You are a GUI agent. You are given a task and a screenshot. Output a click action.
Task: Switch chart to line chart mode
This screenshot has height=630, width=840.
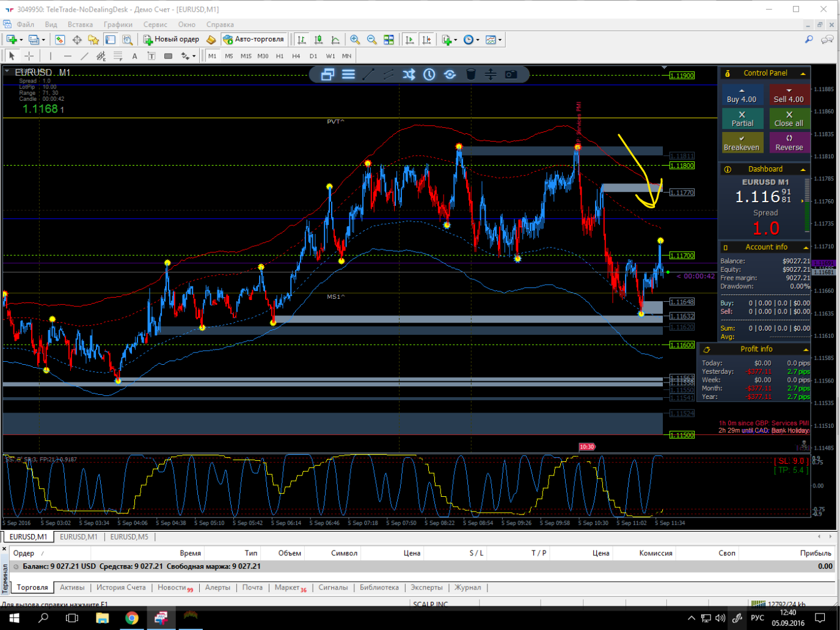point(335,40)
